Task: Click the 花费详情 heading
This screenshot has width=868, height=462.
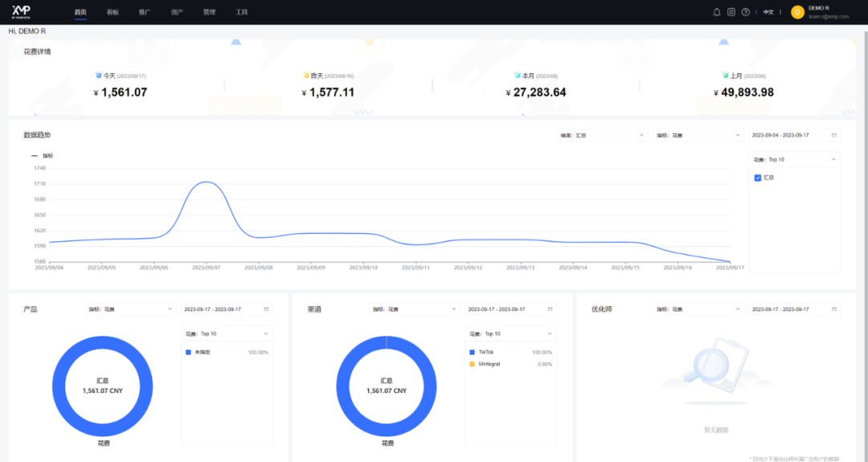Action: point(37,51)
